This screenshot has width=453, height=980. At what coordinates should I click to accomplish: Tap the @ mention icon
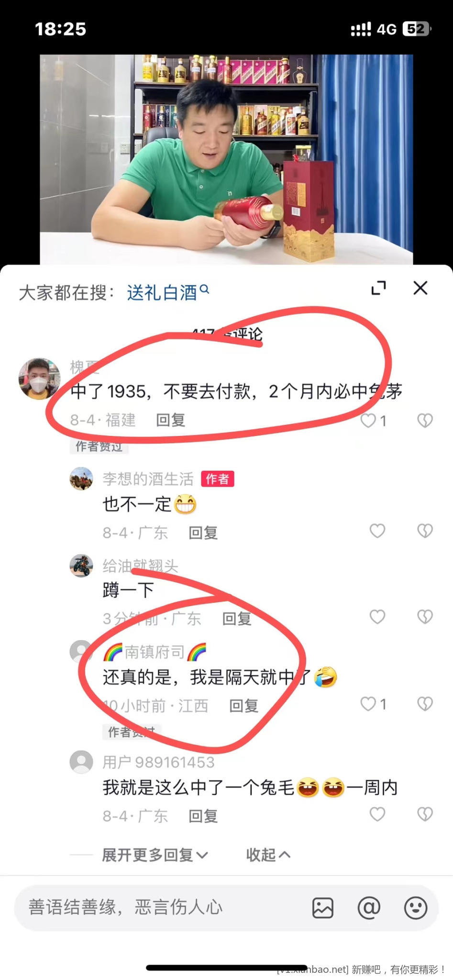pyautogui.click(x=369, y=908)
